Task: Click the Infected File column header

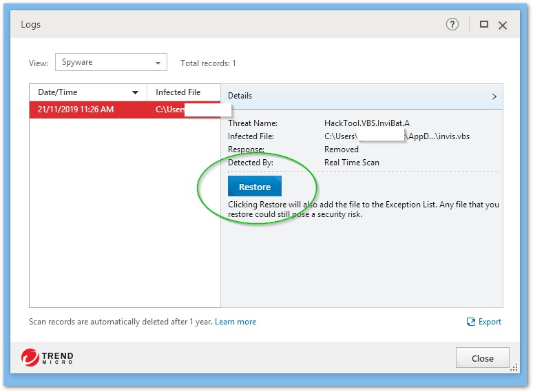Action: point(184,92)
